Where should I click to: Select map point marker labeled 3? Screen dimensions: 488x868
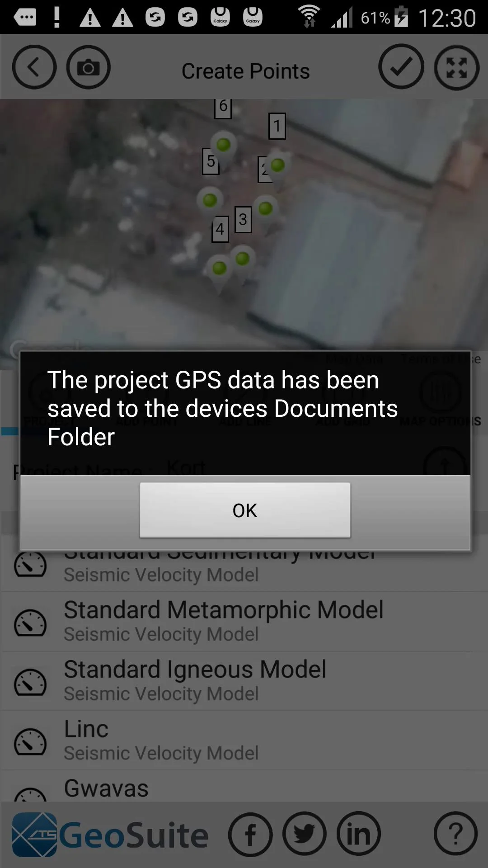click(243, 219)
